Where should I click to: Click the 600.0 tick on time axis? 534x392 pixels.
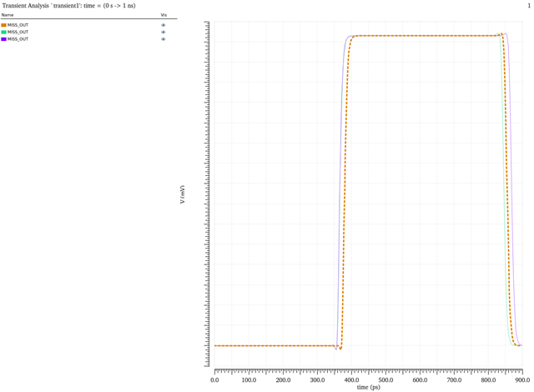[420, 379]
